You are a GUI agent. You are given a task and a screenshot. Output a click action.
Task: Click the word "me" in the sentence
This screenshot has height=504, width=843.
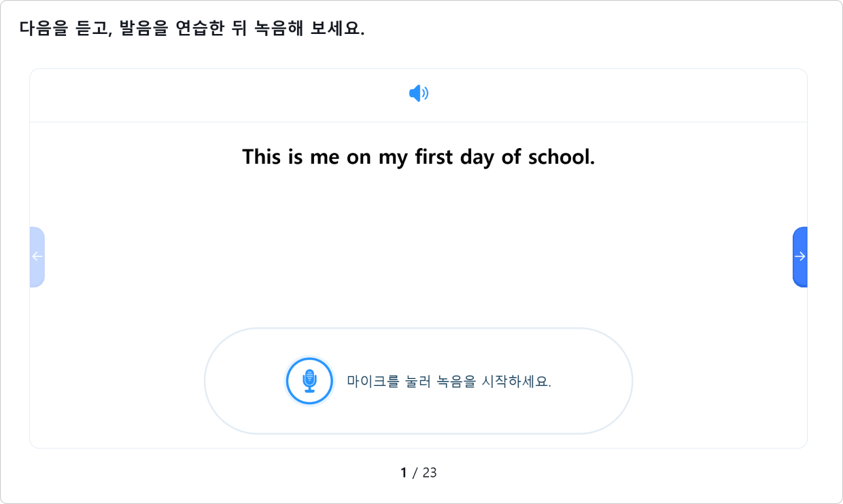pyautogui.click(x=324, y=157)
